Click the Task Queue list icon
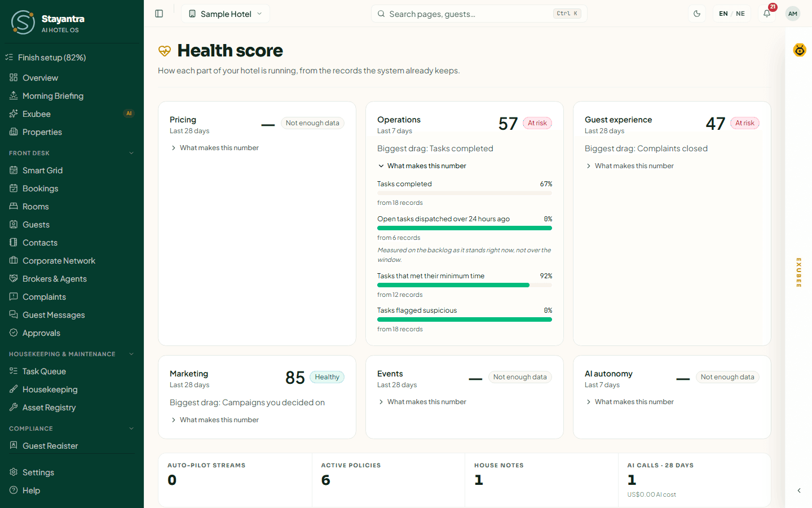 (14, 371)
